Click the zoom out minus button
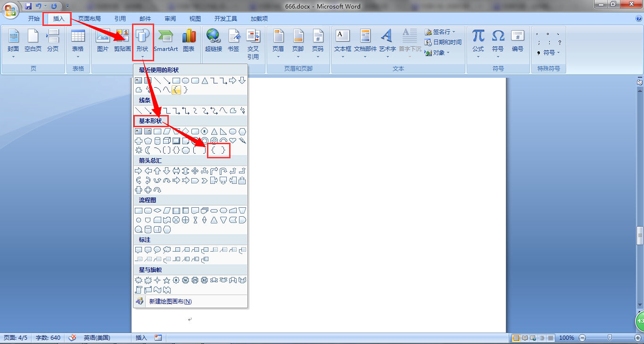644x344 pixels. (582, 338)
